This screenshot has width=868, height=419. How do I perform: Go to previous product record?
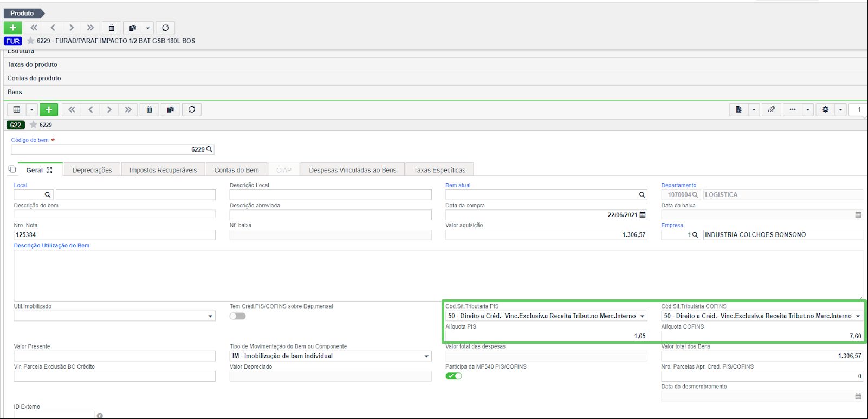[53, 28]
